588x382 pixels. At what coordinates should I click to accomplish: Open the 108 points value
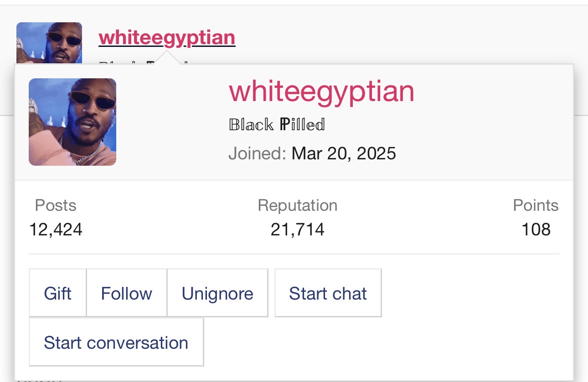[536, 229]
